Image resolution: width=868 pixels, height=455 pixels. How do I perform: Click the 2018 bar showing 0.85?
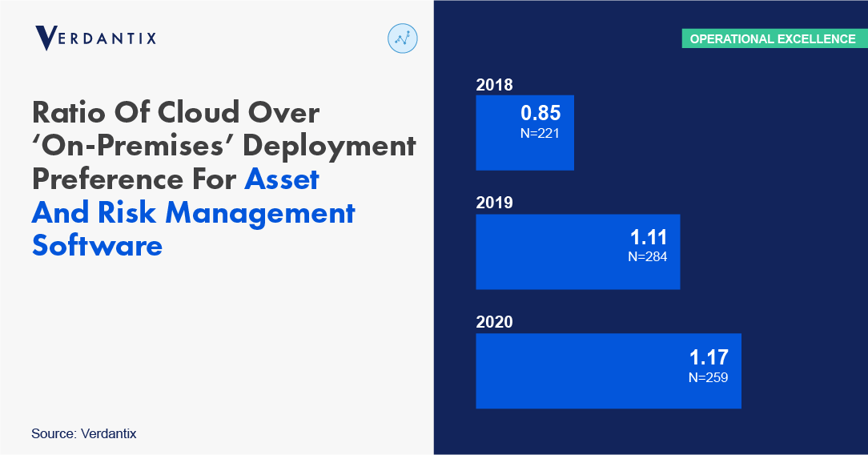(524, 133)
